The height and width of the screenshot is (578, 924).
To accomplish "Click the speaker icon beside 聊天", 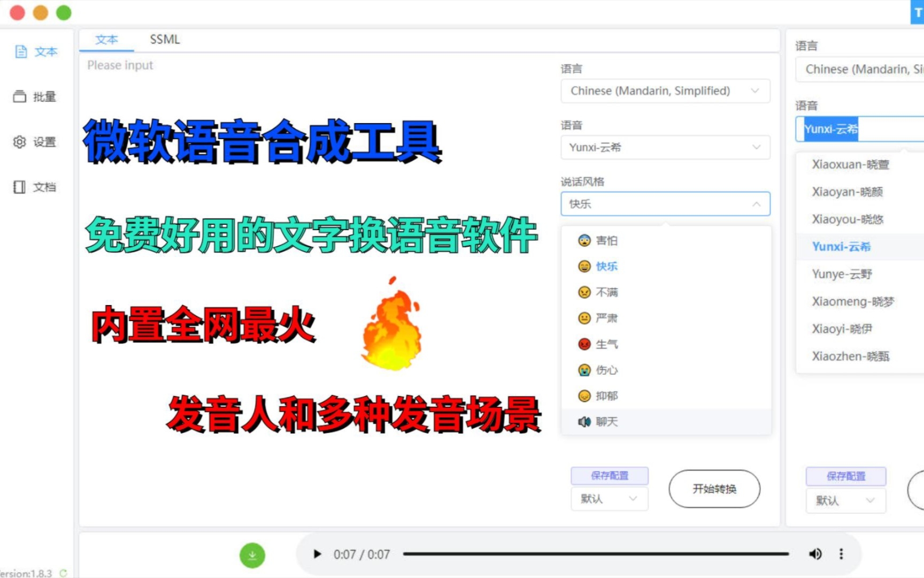I will tap(584, 422).
